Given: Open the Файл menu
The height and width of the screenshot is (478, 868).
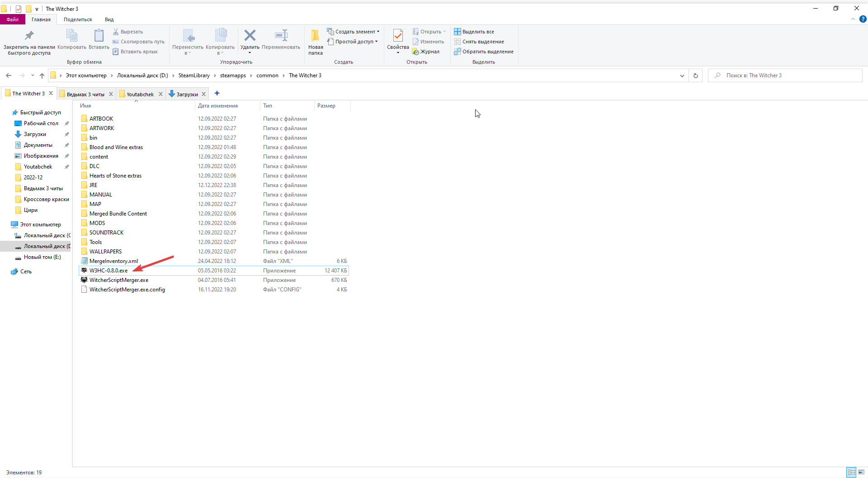Looking at the screenshot, I should pos(13,19).
